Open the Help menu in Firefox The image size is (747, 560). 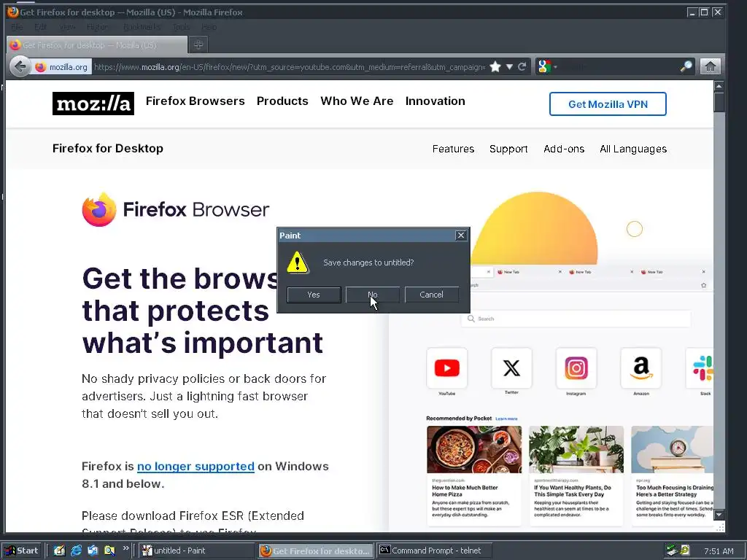(209, 27)
